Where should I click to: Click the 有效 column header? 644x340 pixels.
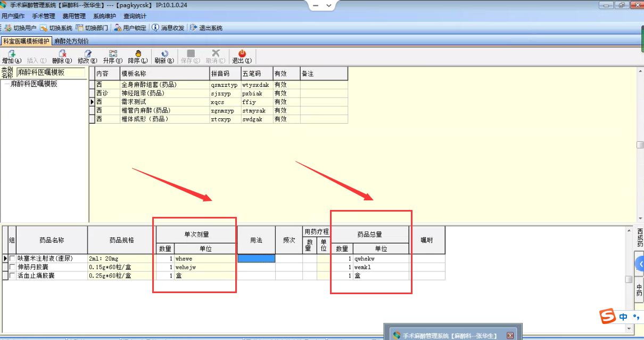pos(286,74)
